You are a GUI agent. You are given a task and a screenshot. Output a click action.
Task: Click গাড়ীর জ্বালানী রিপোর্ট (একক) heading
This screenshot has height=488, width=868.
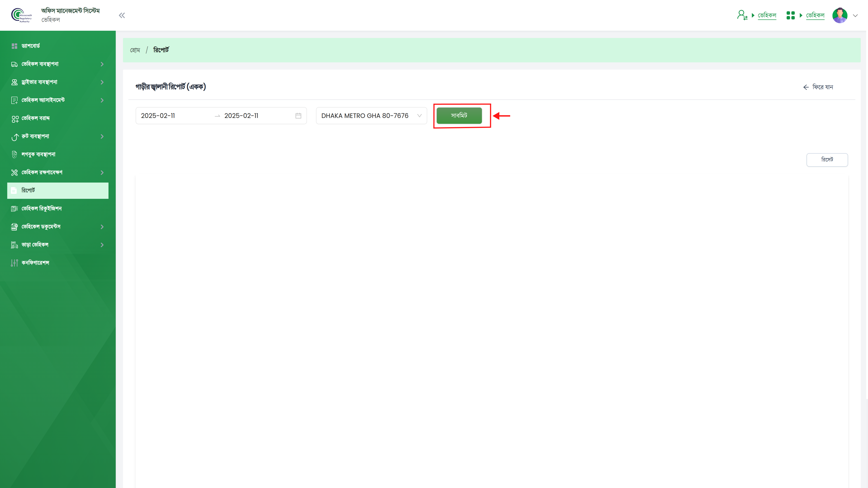[170, 87]
